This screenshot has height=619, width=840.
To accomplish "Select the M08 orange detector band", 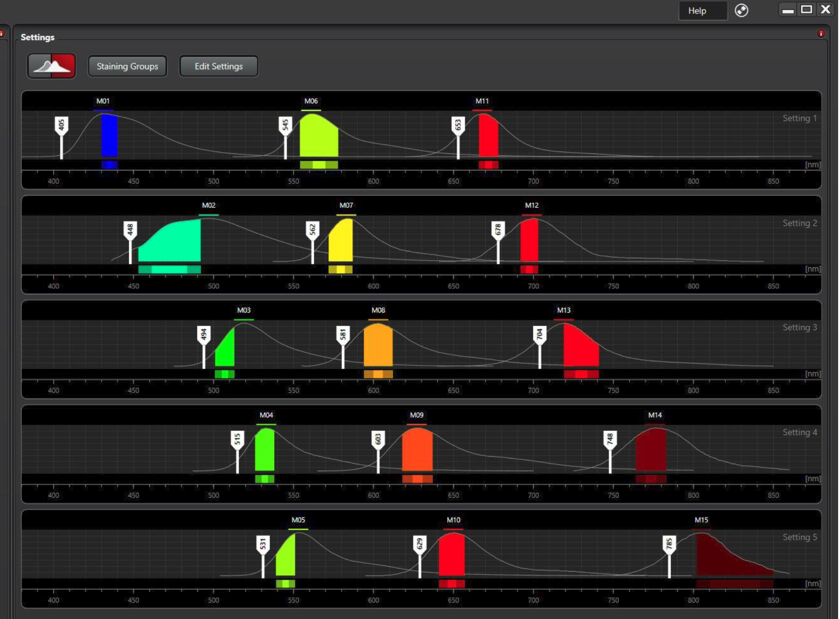I will click(378, 345).
